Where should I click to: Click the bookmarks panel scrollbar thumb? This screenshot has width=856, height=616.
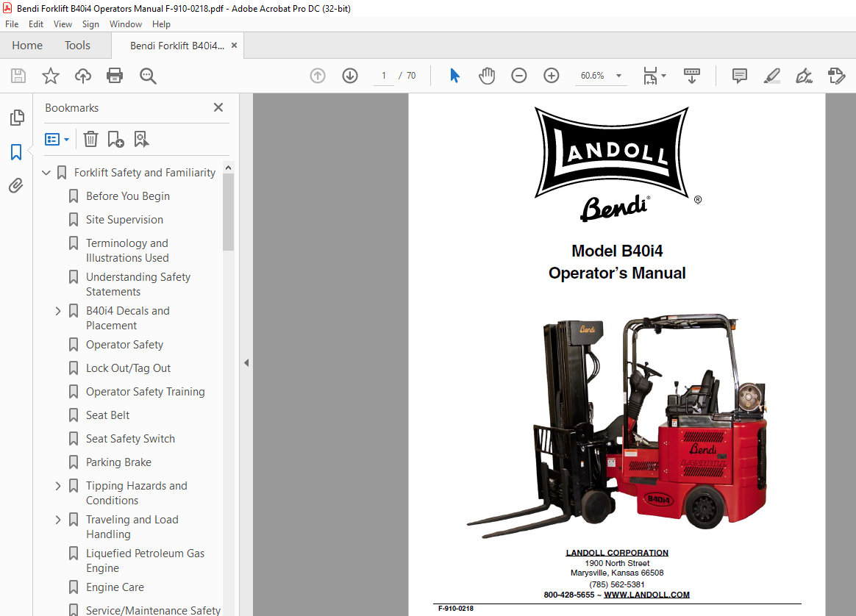click(x=228, y=212)
